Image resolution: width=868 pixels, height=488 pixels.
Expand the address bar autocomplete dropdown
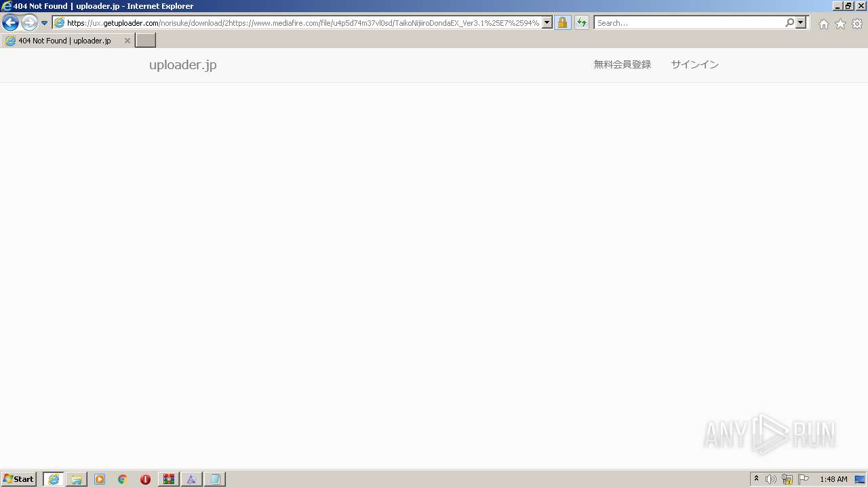click(x=547, y=23)
